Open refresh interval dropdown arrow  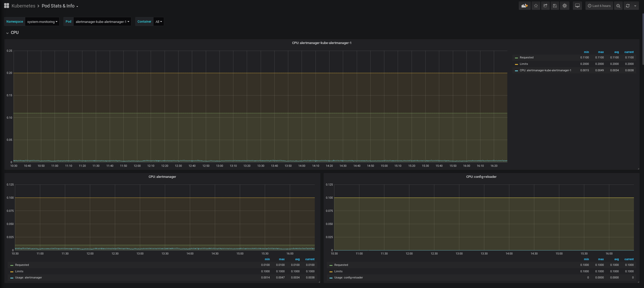(x=635, y=6)
